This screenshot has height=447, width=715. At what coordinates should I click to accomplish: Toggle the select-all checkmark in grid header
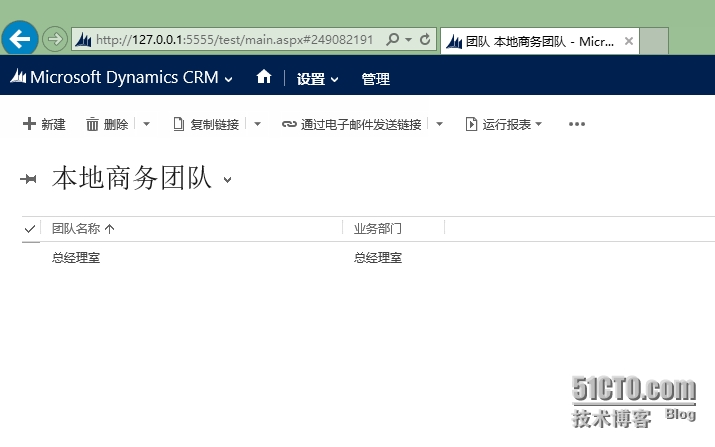click(x=30, y=229)
